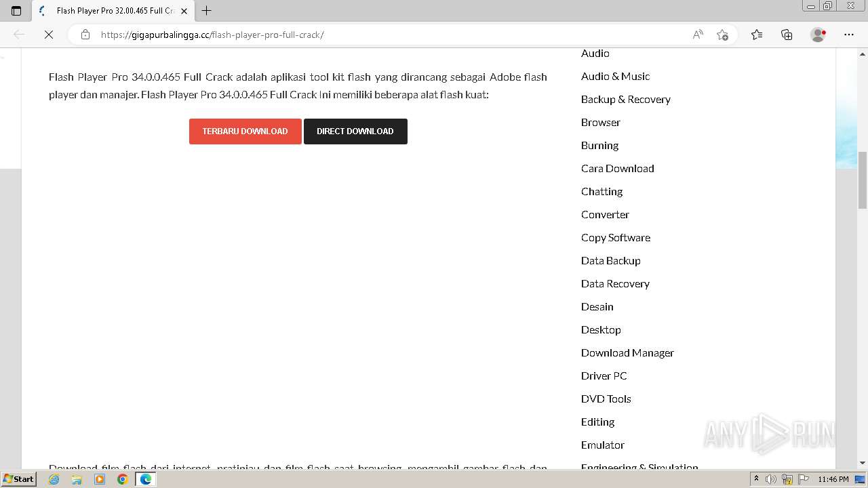Click the DIRECT DOWNLOAD button
The width and height of the screenshot is (868, 488).
click(x=355, y=131)
